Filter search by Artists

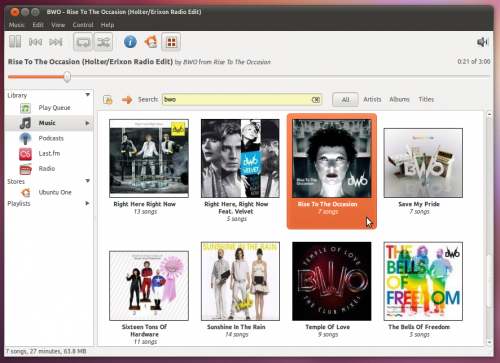pos(372,99)
